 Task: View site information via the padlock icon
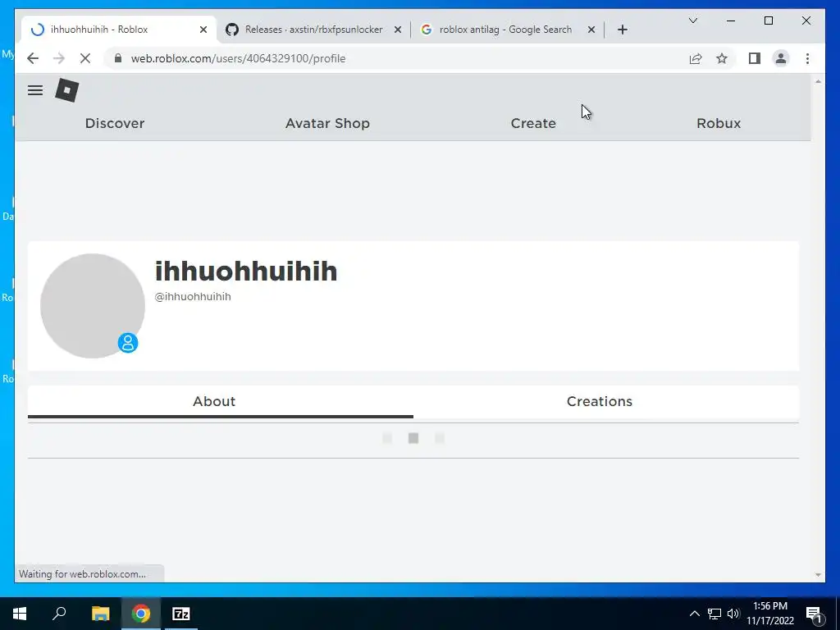(118, 58)
